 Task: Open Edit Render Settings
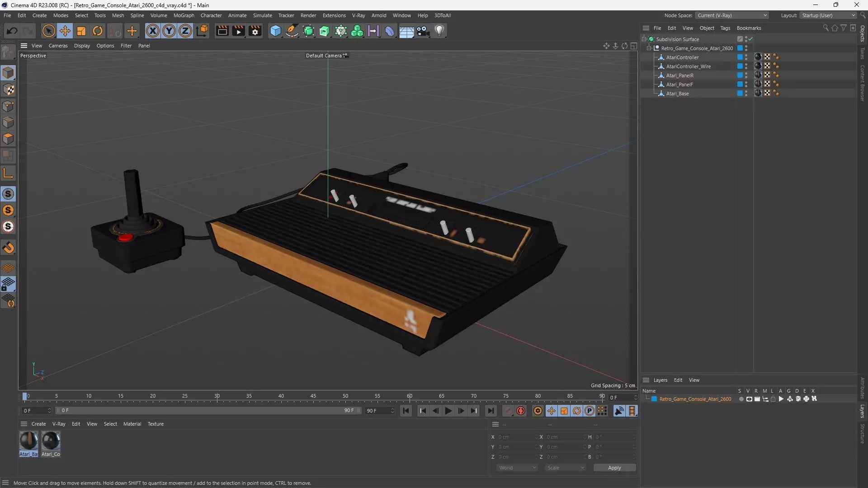click(255, 31)
